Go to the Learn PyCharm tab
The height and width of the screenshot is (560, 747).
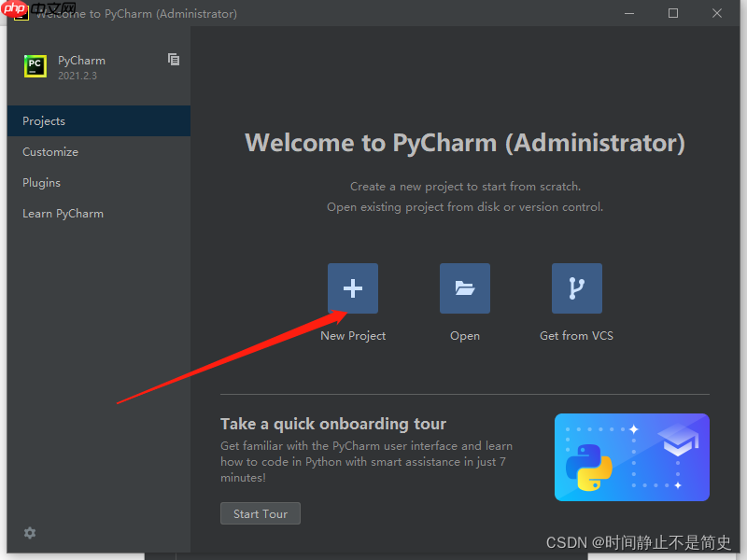point(99,214)
